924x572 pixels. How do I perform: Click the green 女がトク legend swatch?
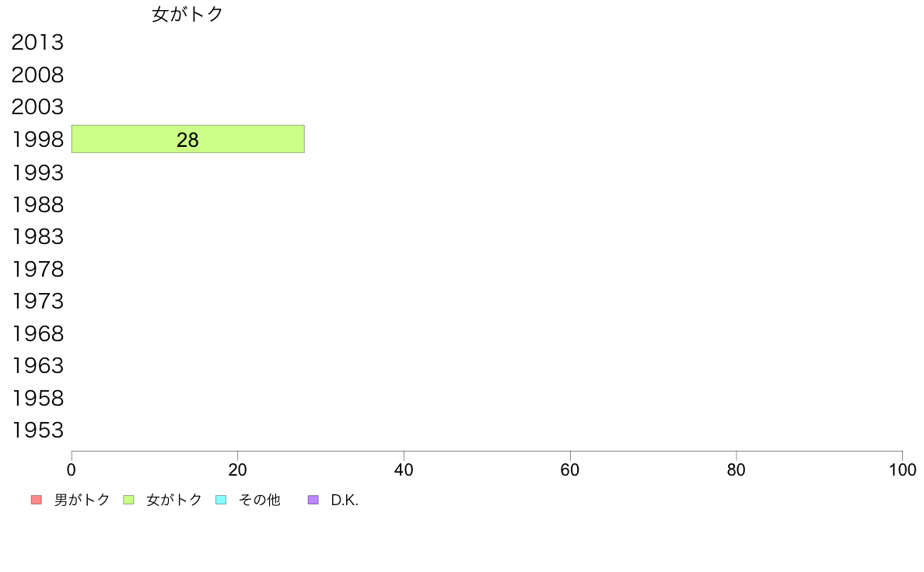pos(128,500)
